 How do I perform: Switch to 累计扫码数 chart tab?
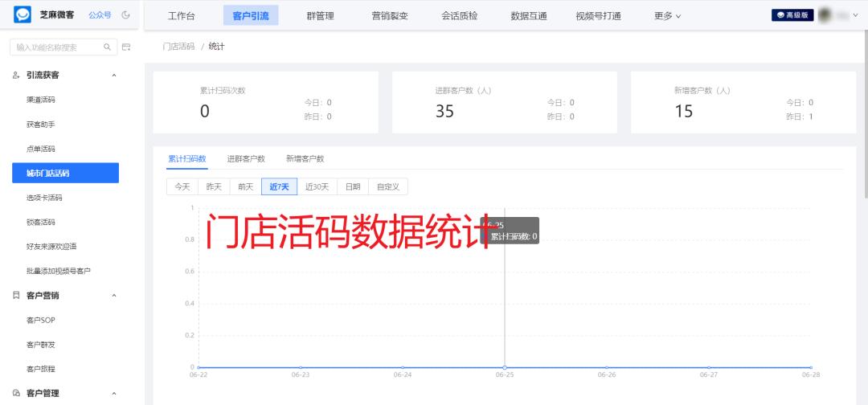[187, 159]
